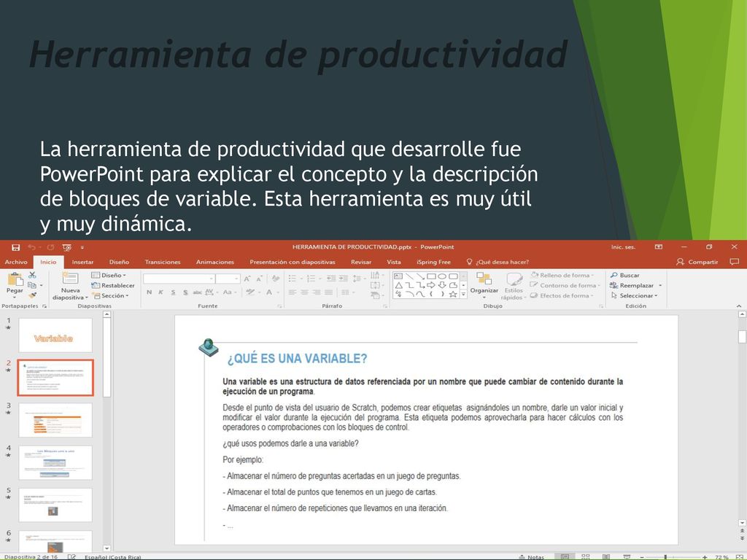Toggle text shadow formatting
747x560 pixels.
[185, 292]
